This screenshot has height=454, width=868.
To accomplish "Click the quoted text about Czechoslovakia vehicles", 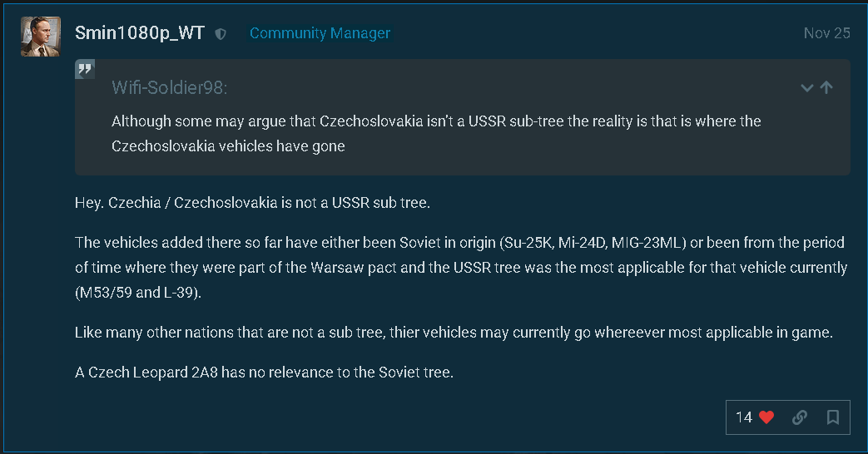I will pyautogui.click(x=436, y=133).
